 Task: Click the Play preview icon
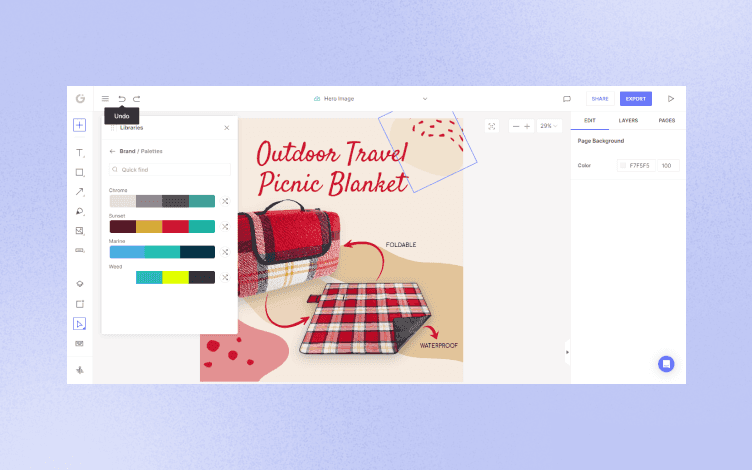(x=671, y=99)
